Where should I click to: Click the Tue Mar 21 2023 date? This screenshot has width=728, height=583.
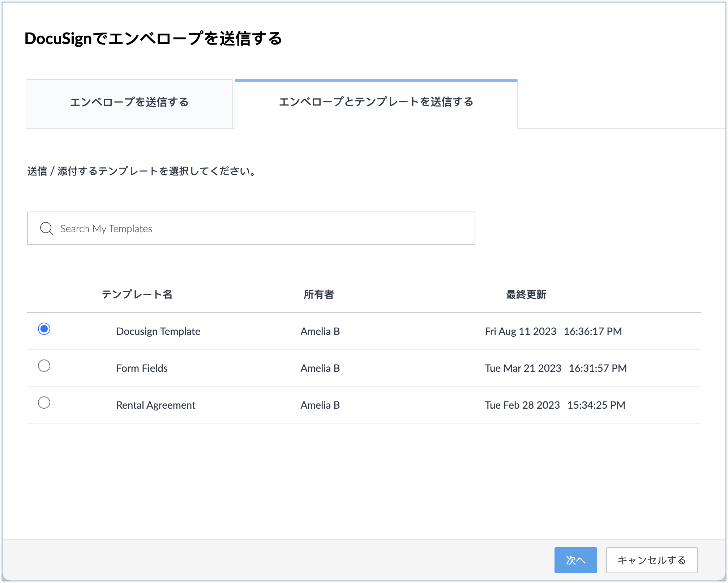coord(523,368)
